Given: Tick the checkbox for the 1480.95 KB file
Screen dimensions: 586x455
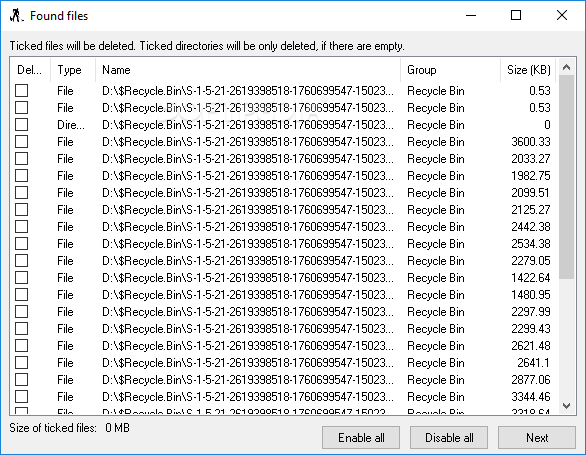Looking at the screenshot, I should pos(21,295).
